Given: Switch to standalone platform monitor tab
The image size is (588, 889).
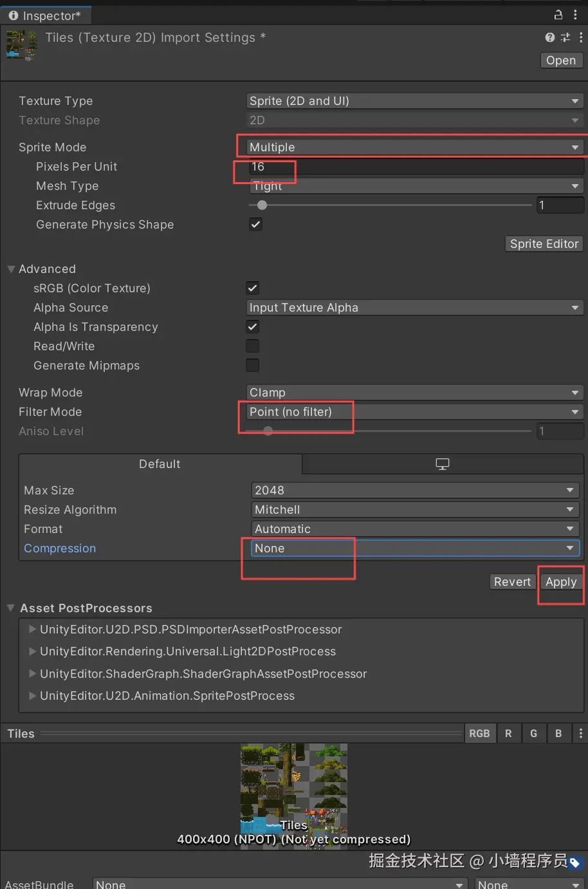Looking at the screenshot, I should pyautogui.click(x=443, y=464).
